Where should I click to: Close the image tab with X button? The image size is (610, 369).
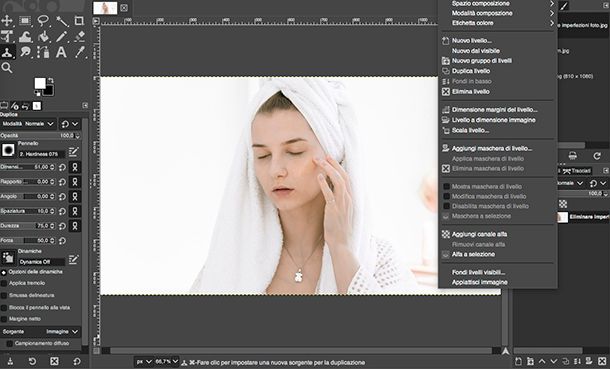(x=124, y=8)
